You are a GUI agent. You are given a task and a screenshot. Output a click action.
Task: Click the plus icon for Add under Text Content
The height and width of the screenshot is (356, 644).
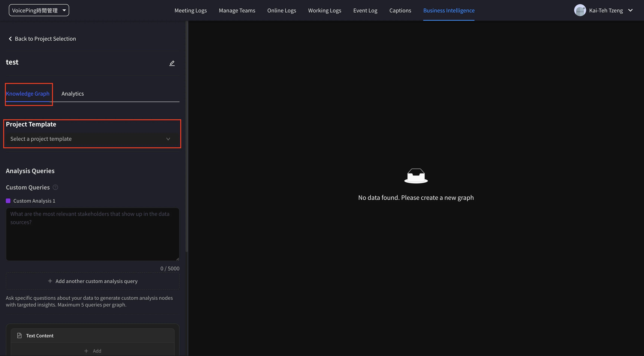[x=86, y=351]
